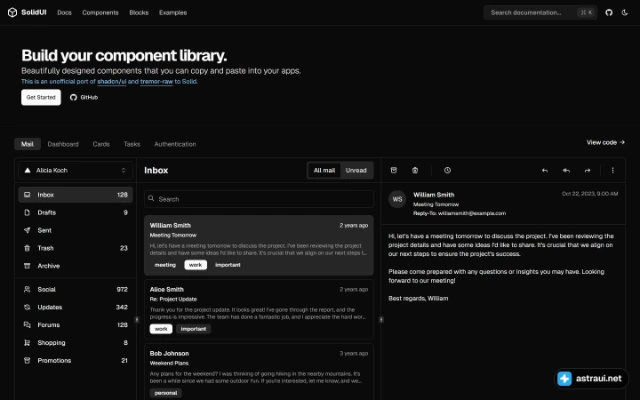Select Inbox folder in sidebar
640x400 pixels.
tap(75, 195)
